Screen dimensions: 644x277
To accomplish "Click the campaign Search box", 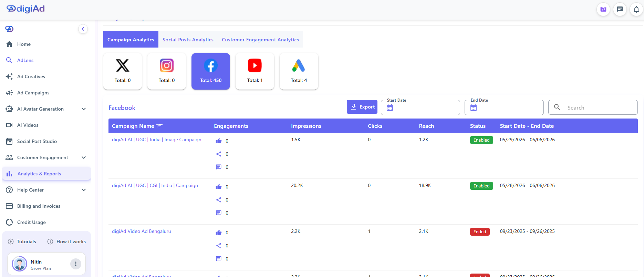I will click(593, 107).
